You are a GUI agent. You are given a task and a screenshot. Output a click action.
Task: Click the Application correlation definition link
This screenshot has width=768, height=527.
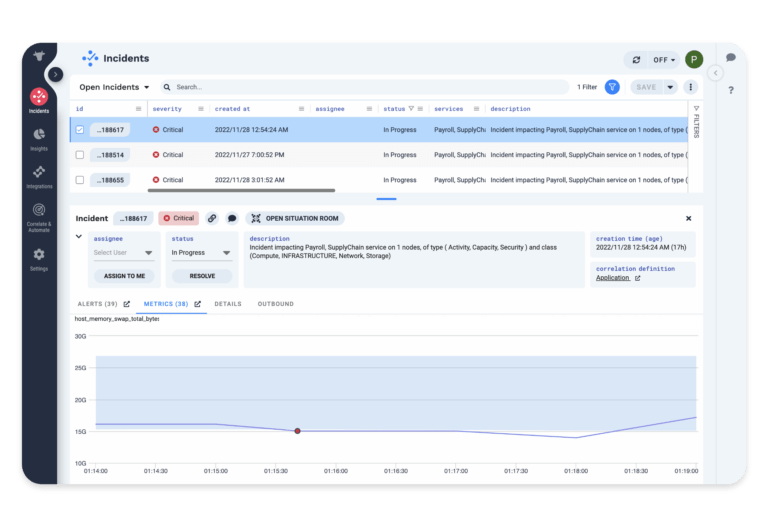point(613,278)
